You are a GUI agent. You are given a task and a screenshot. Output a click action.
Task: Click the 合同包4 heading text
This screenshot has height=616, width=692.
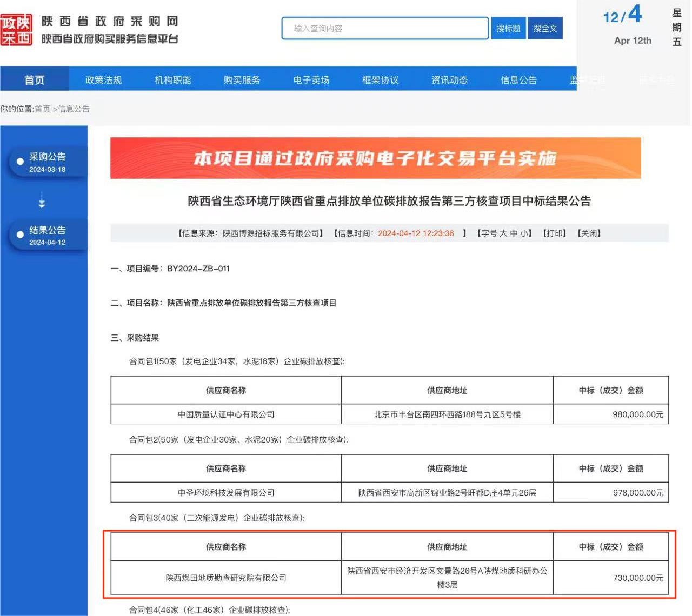(x=209, y=610)
